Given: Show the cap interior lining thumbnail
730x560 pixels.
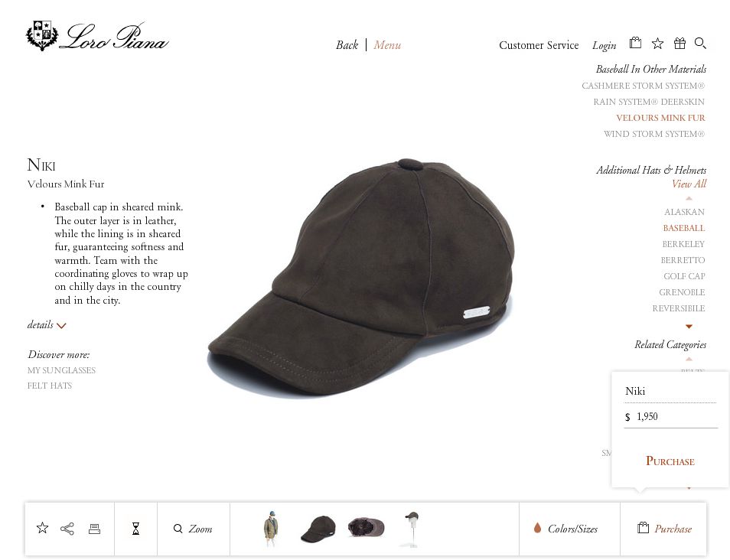Looking at the screenshot, I should [366, 528].
